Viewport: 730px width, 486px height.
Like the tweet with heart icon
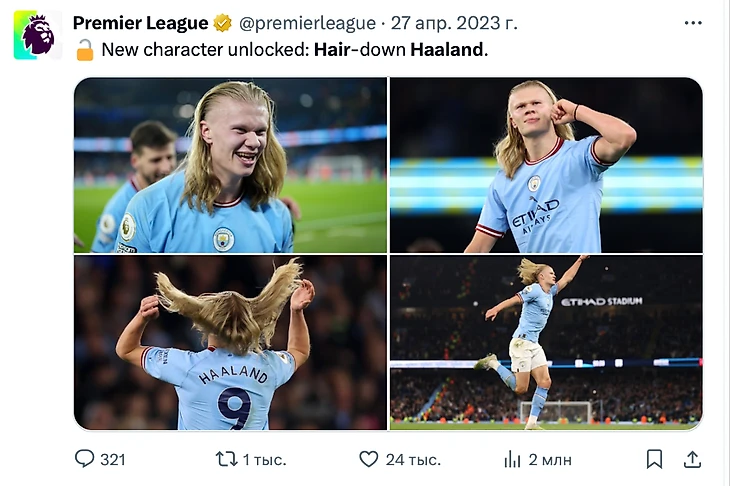click(x=369, y=459)
